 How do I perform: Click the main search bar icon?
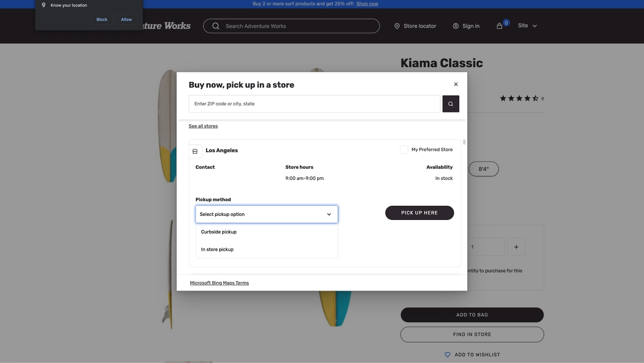(216, 26)
